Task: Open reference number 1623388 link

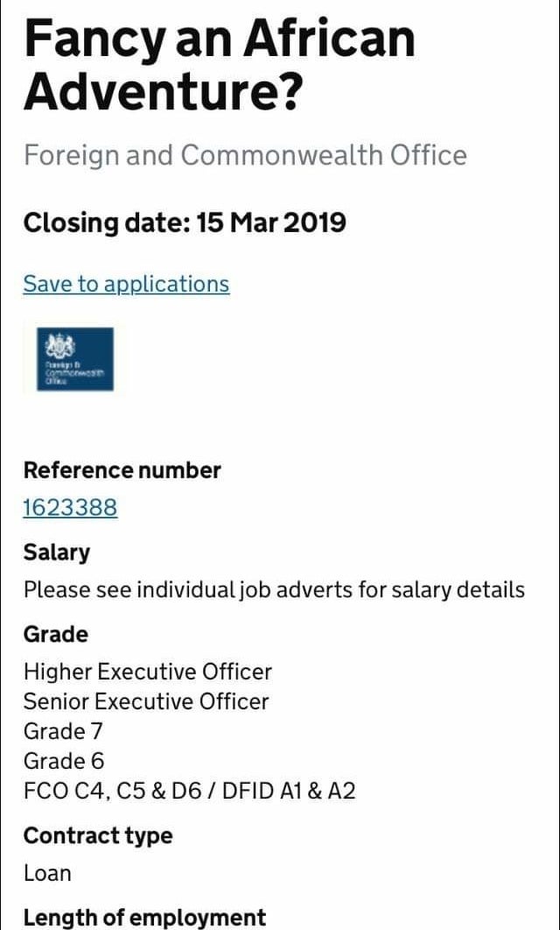Action: click(x=71, y=508)
